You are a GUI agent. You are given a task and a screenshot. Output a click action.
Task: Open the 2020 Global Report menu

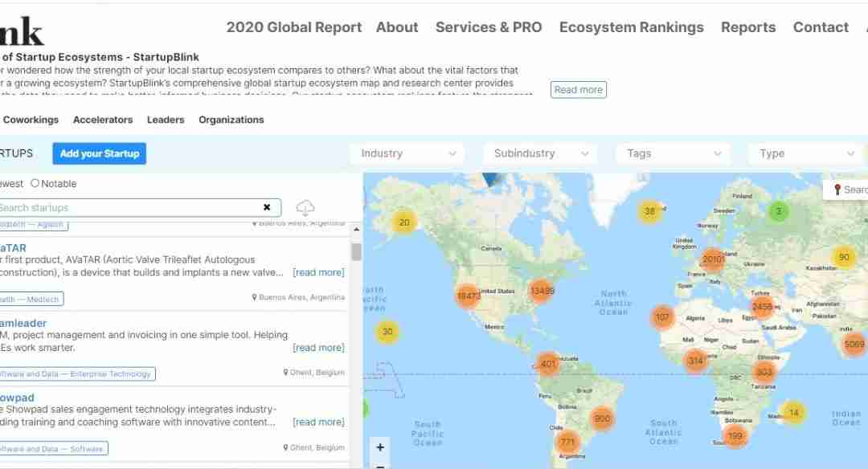click(294, 27)
